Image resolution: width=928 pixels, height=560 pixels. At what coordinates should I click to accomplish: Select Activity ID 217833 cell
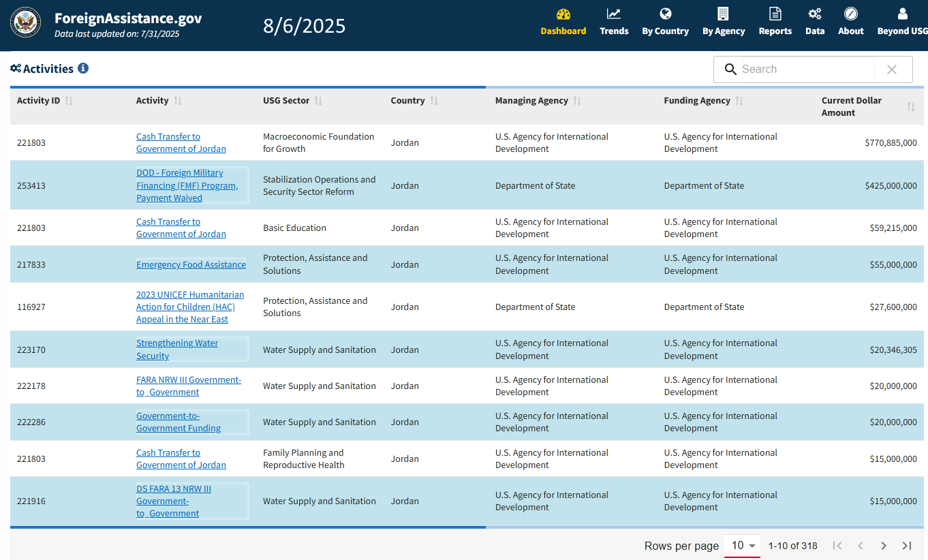tap(31, 265)
